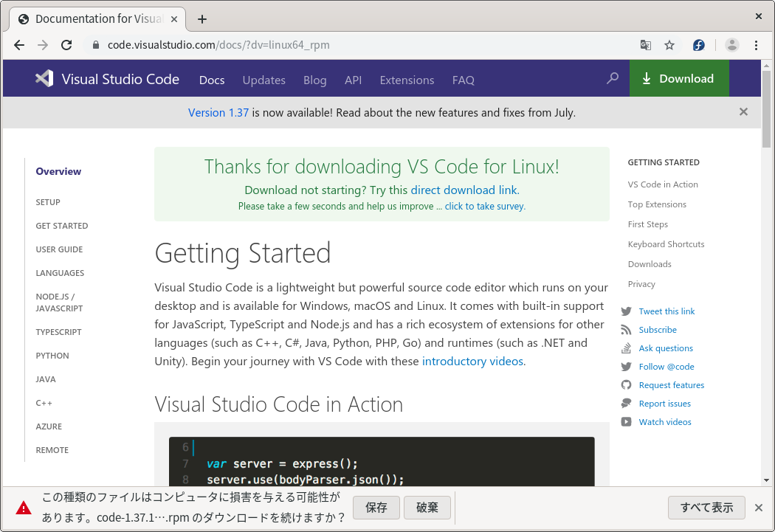Image resolution: width=775 pixels, height=532 pixels.
Task: Close the download bar
Action: [x=759, y=508]
